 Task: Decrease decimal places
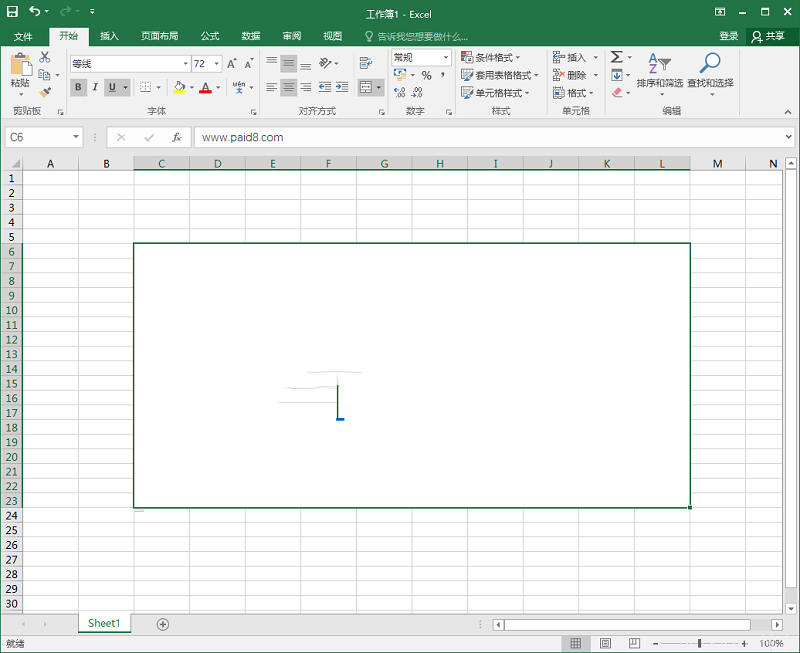tap(417, 92)
